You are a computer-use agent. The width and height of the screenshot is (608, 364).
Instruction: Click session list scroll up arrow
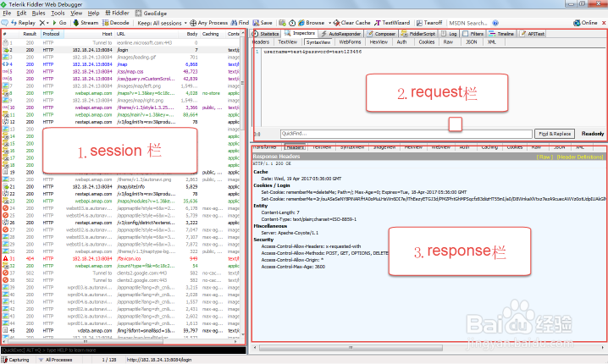(243, 34)
